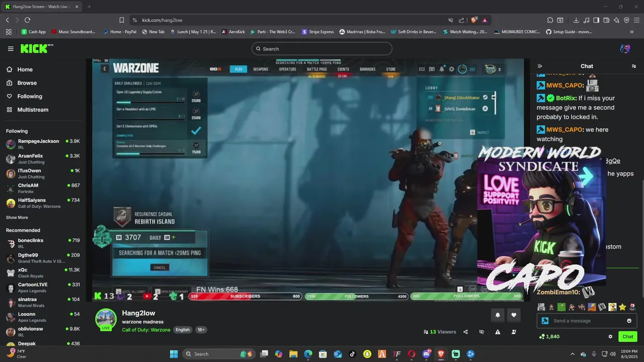Click the 1,840 channel points balance
Viewport: 644px width, 362px height.
tap(549, 336)
